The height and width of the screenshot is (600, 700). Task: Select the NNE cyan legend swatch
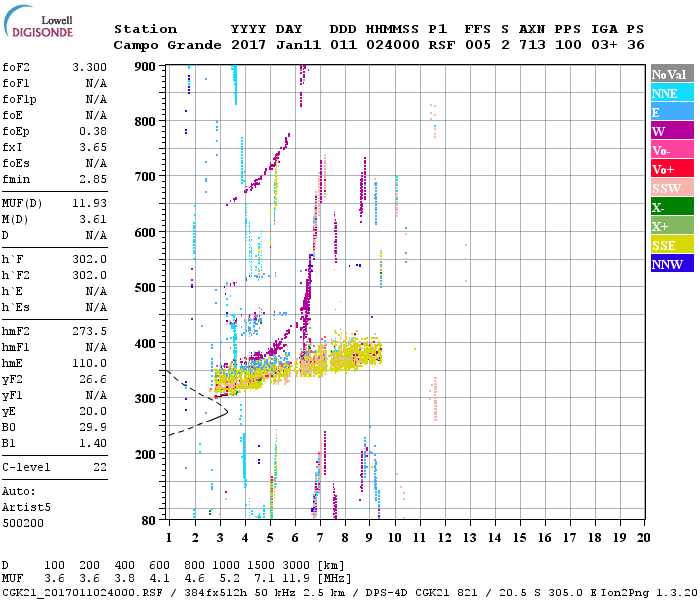point(672,93)
